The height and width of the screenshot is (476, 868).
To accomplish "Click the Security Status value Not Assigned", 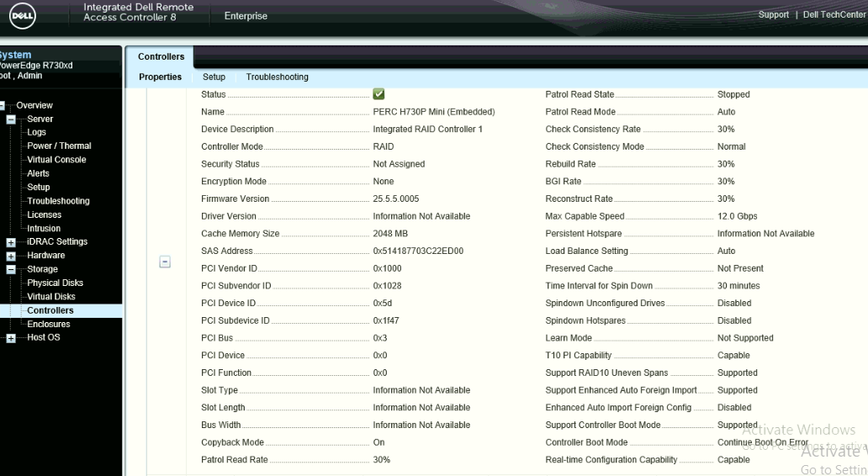I will (399, 164).
